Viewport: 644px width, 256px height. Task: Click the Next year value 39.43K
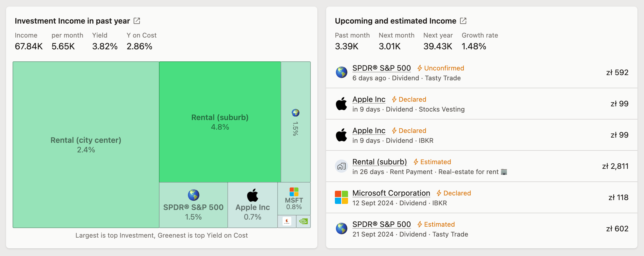point(438,46)
